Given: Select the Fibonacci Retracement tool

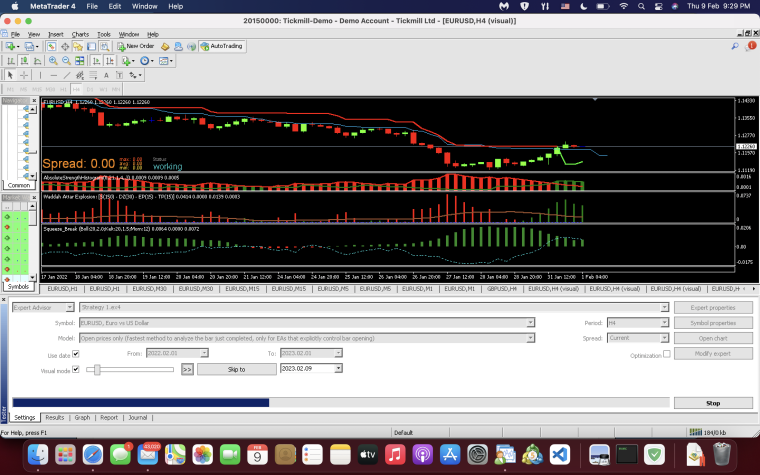Looking at the screenshot, I should click(x=93, y=75).
